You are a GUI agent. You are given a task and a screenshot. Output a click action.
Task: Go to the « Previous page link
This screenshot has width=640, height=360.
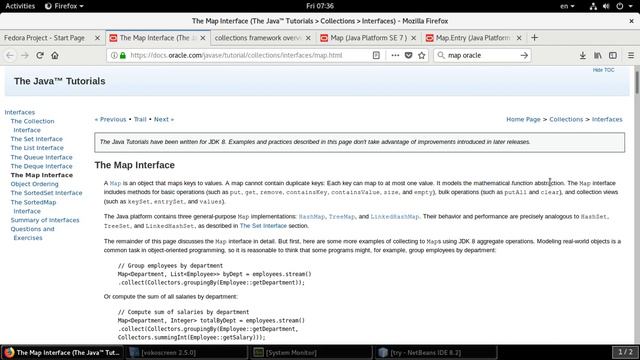coord(110,119)
